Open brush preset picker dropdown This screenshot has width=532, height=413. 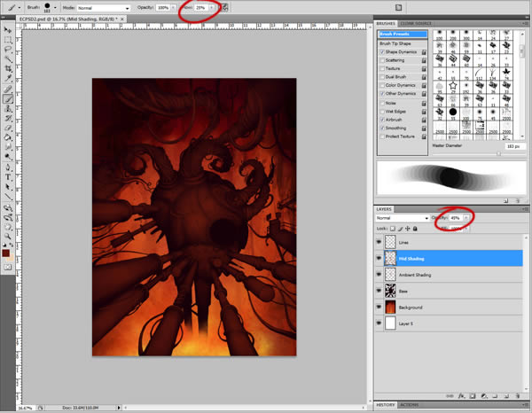click(x=55, y=7)
